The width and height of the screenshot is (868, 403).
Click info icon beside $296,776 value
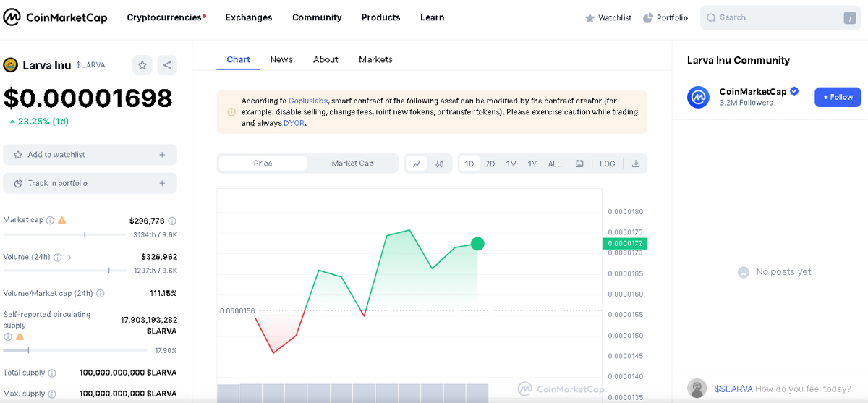click(172, 221)
